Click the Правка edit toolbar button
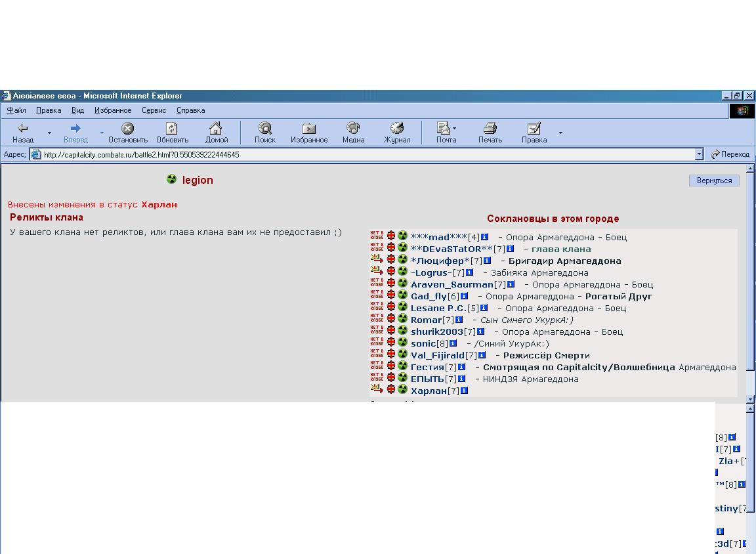The image size is (756, 554). pos(534,133)
